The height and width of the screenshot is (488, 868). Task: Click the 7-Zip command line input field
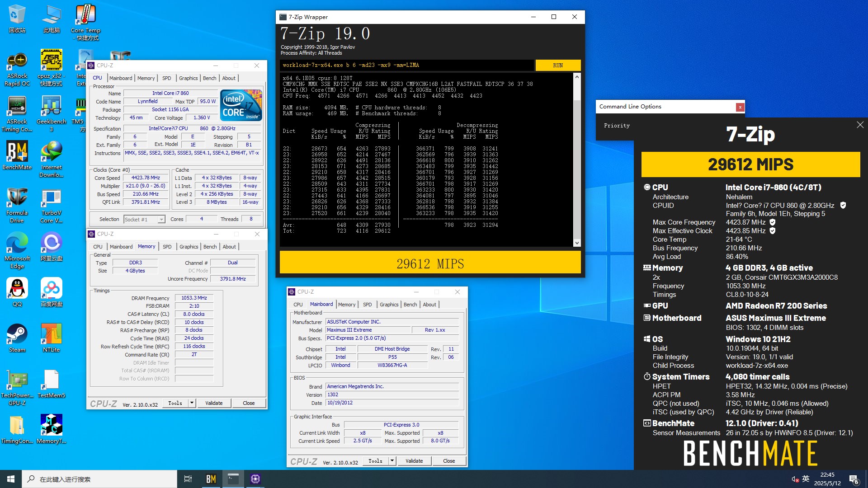click(407, 65)
